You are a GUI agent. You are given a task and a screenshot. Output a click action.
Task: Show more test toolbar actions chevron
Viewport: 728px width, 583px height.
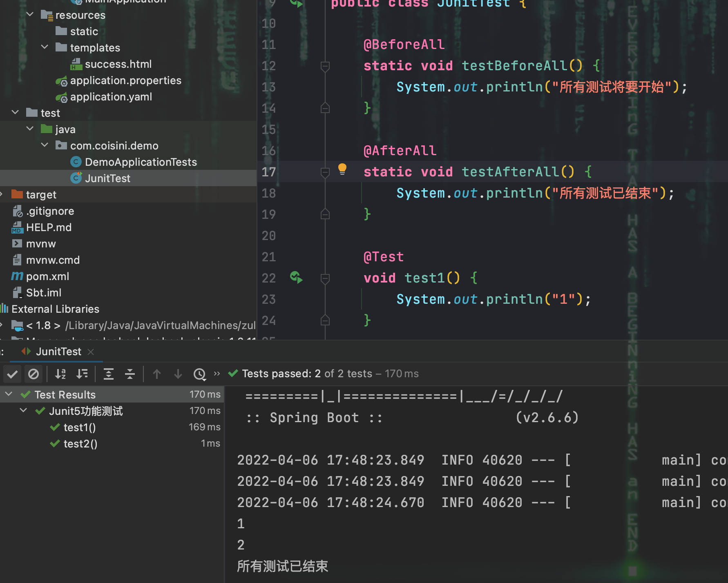[x=217, y=374]
